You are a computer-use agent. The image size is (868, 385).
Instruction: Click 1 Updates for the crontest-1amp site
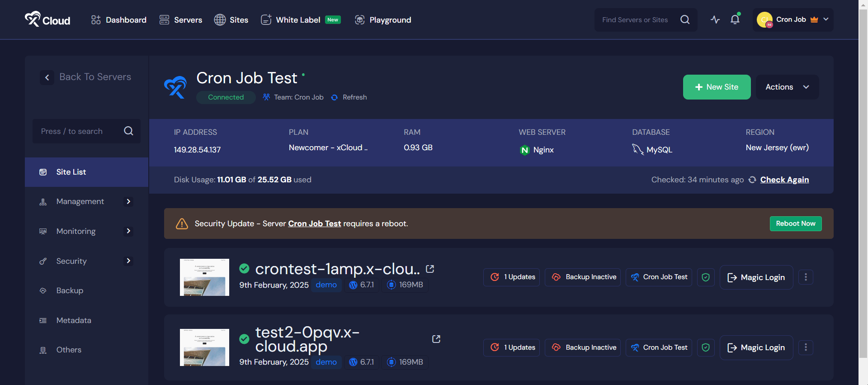point(511,277)
